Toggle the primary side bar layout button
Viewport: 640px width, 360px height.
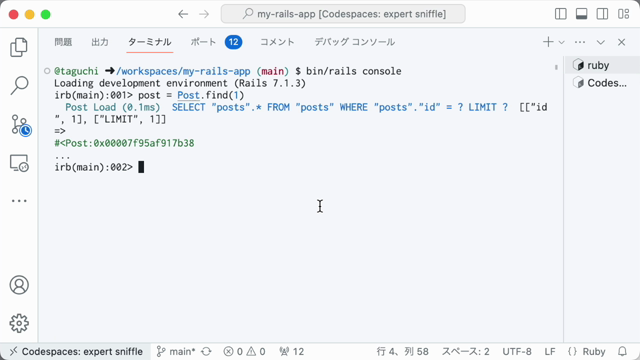(561, 14)
